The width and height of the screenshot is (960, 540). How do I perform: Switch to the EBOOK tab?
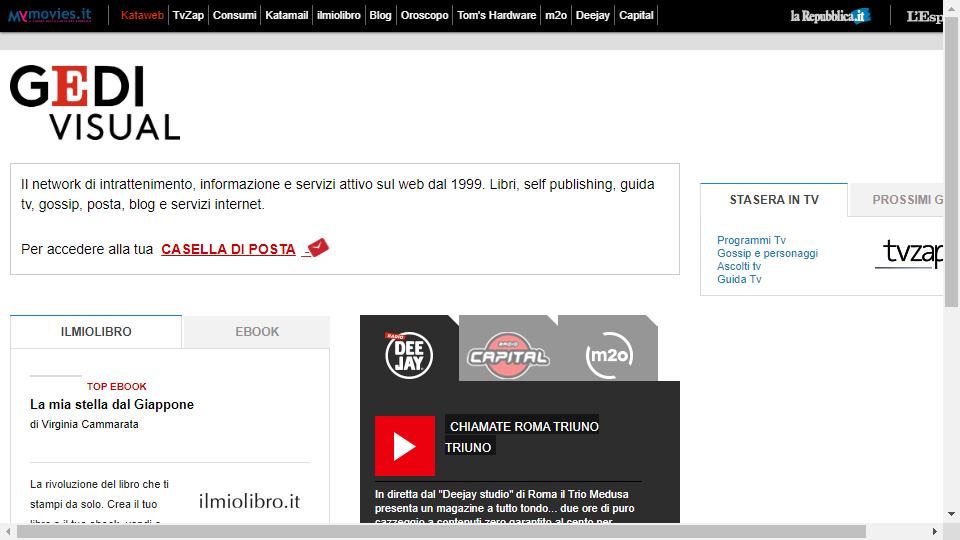tap(257, 331)
